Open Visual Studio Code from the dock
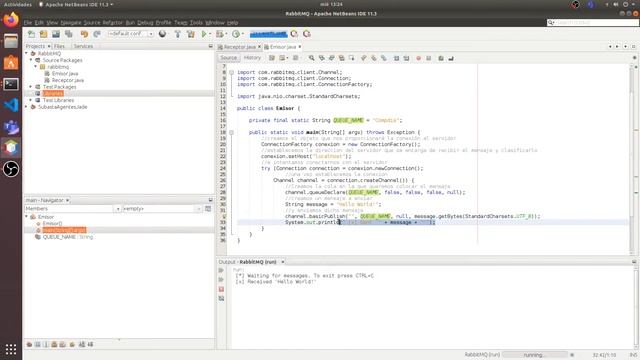The height and width of the screenshot is (360, 640). (11, 105)
